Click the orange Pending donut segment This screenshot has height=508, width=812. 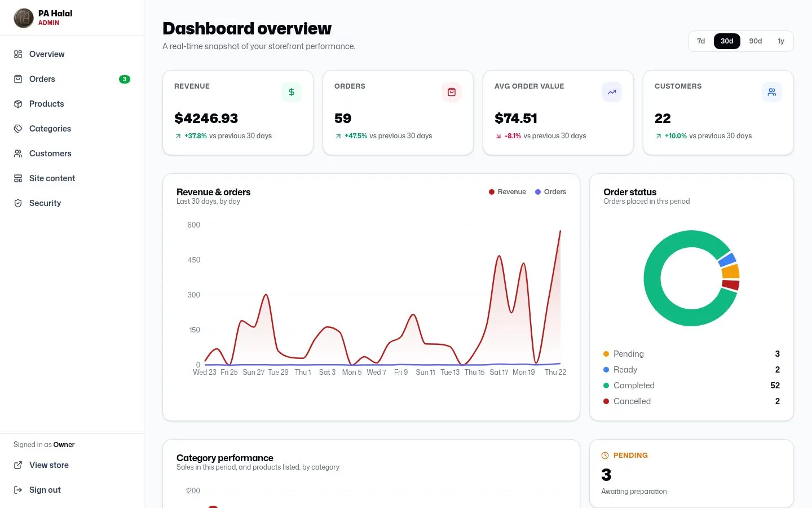click(x=731, y=271)
